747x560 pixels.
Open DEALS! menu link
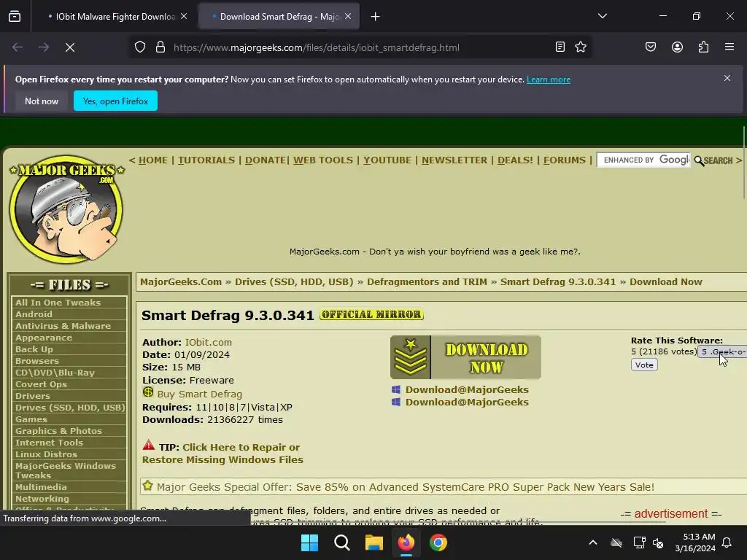[x=516, y=160]
